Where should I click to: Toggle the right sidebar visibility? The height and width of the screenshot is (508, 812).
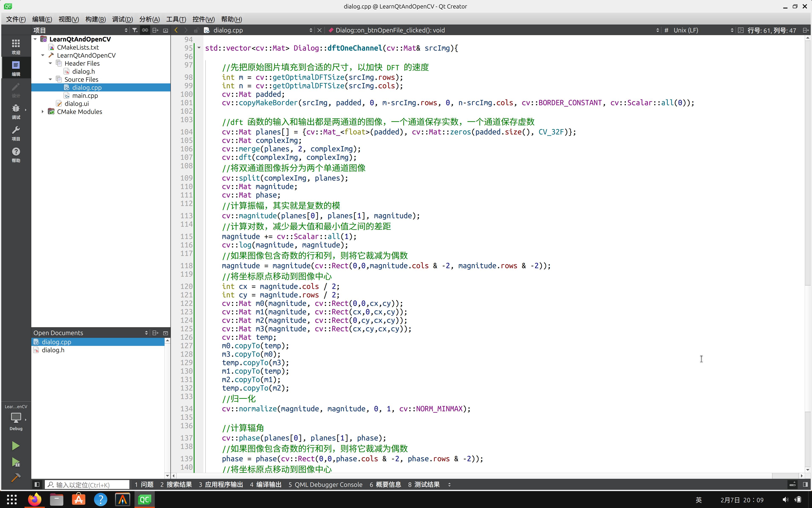point(805,485)
